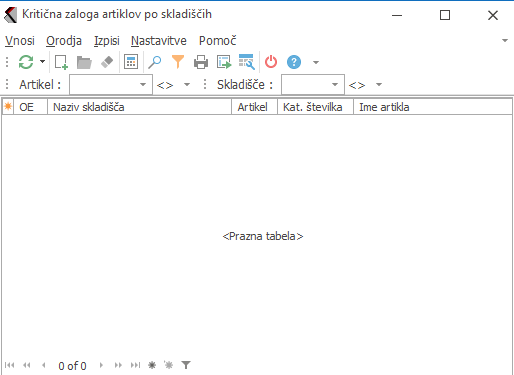Open the Orodja menu

click(64, 41)
